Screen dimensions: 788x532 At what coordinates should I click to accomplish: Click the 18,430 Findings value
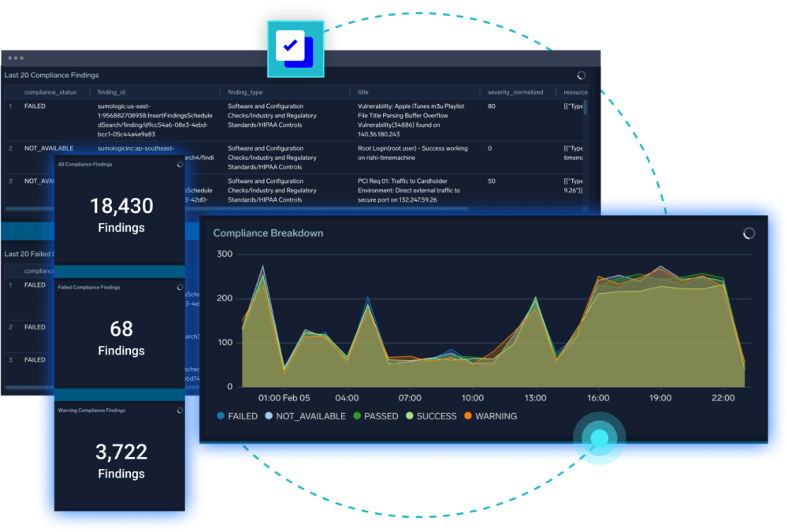click(121, 215)
